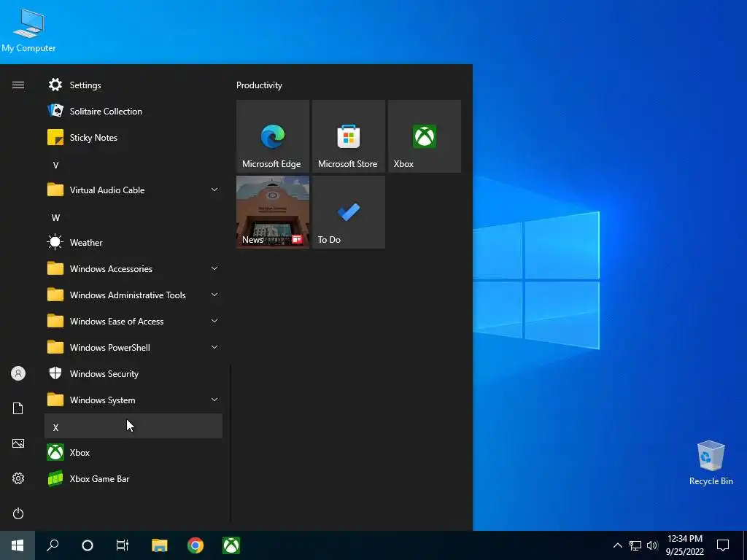Viewport: 747px width, 560px height.
Task: Show hidden system tray icons
Action: (617, 545)
